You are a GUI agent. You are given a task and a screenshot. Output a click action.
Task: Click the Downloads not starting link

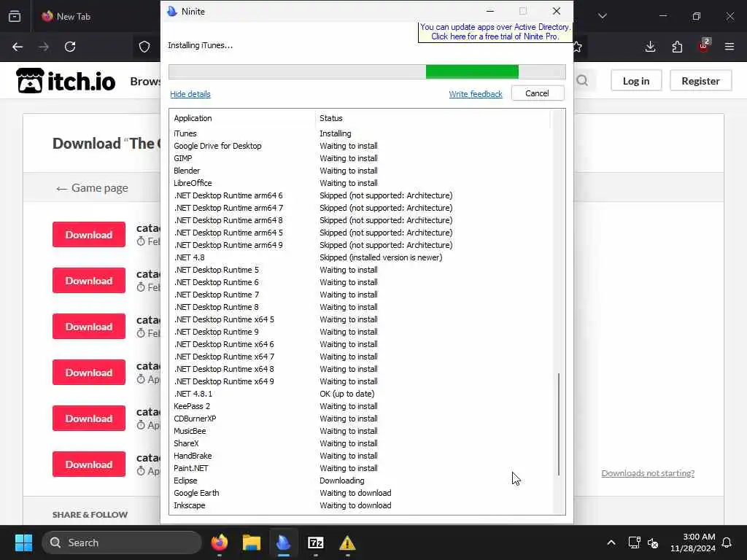point(648,473)
